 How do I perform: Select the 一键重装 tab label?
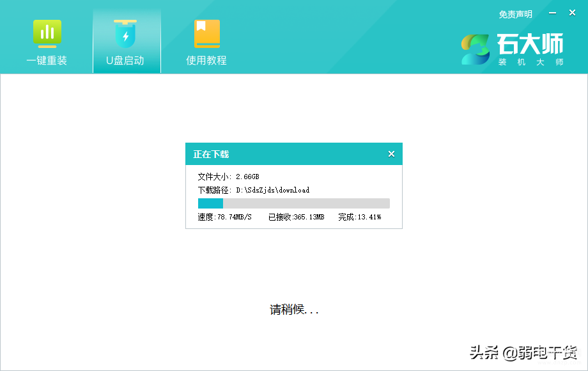click(47, 61)
